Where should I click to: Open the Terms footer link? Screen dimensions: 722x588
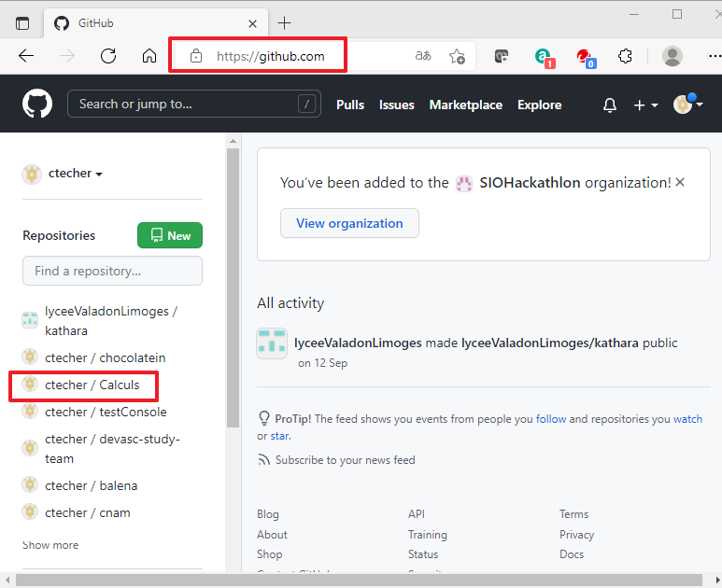(x=573, y=514)
